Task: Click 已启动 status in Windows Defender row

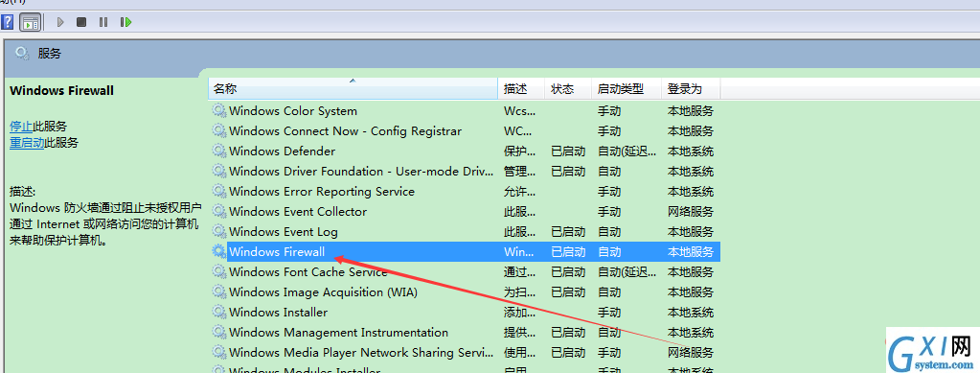Action: (568, 151)
